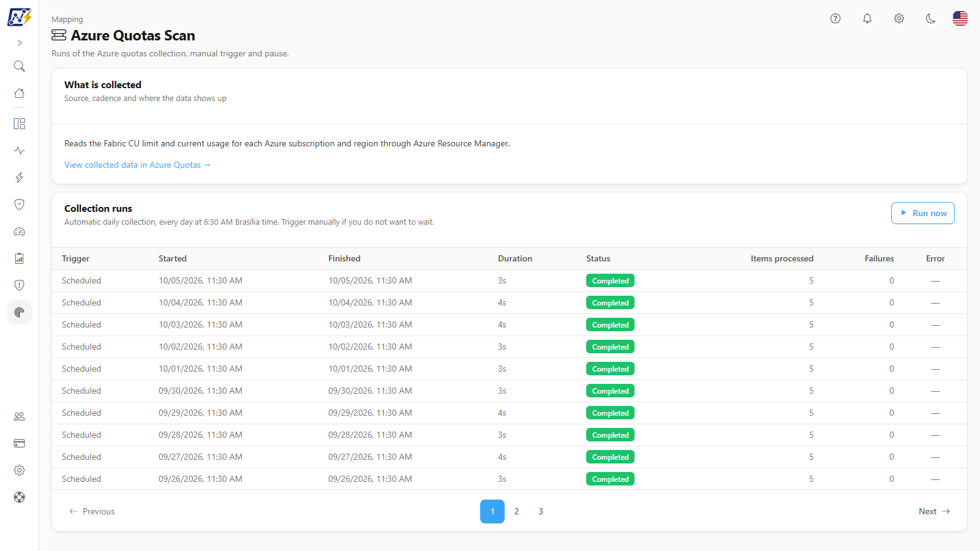980x551 pixels.
Task: Open the billing credit card sidebar icon
Action: pos(20,443)
